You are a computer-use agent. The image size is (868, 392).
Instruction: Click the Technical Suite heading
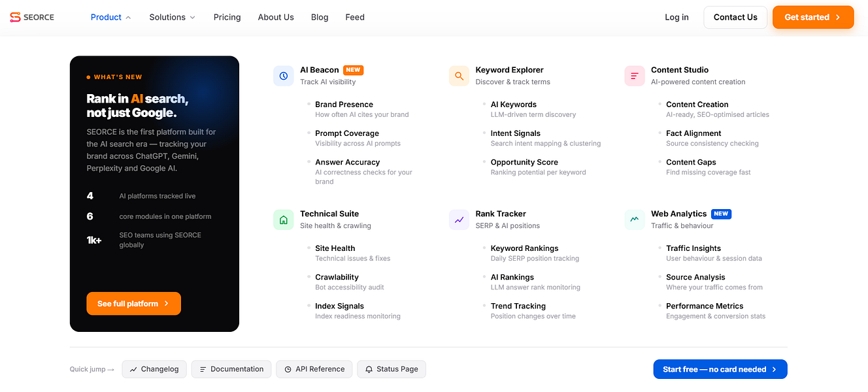pyautogui.click(x=329, y=214)
